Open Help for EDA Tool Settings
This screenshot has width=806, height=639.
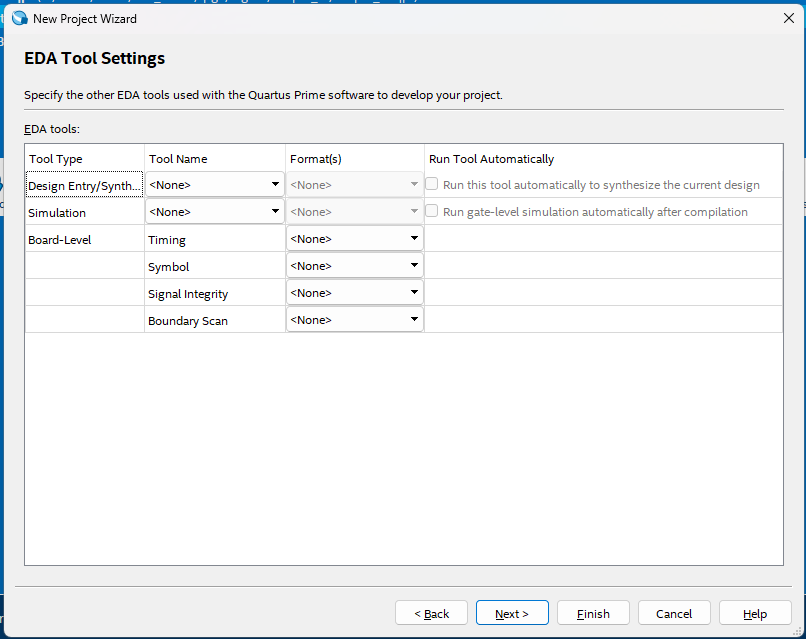755,613
